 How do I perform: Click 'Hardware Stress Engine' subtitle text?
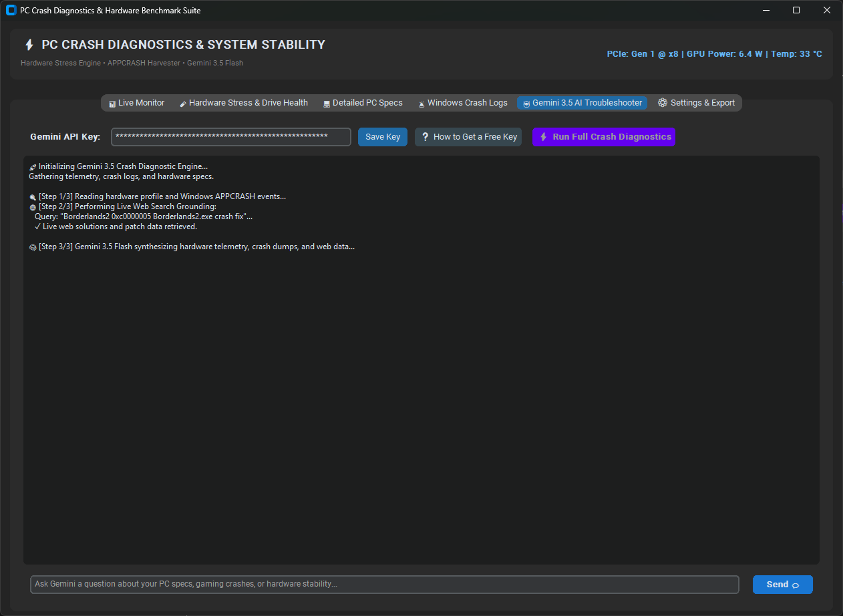(x=61, y=63)
